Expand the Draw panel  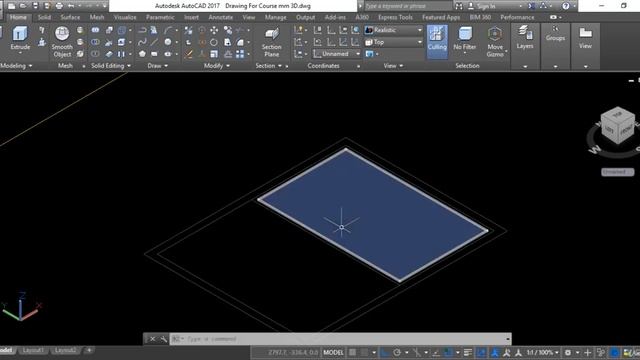[x=158, y=66]
